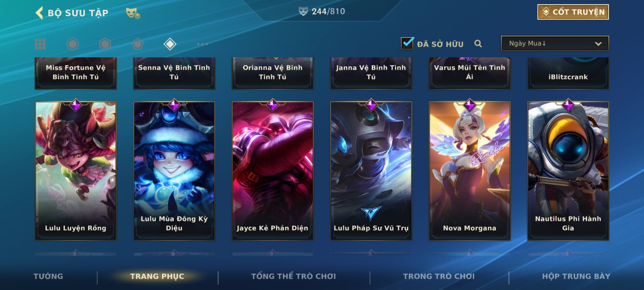Click the Cốt Truyện button

[x=573, y=12]
